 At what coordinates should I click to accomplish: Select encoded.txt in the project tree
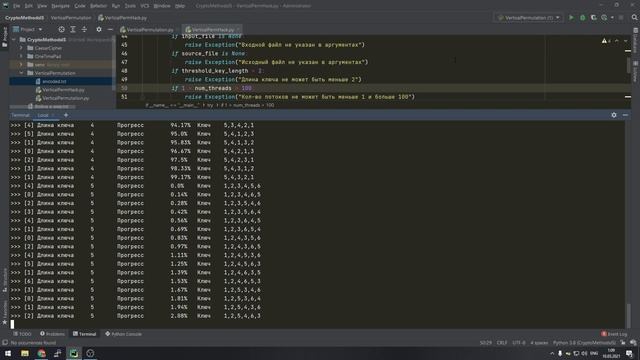point(54,82)
